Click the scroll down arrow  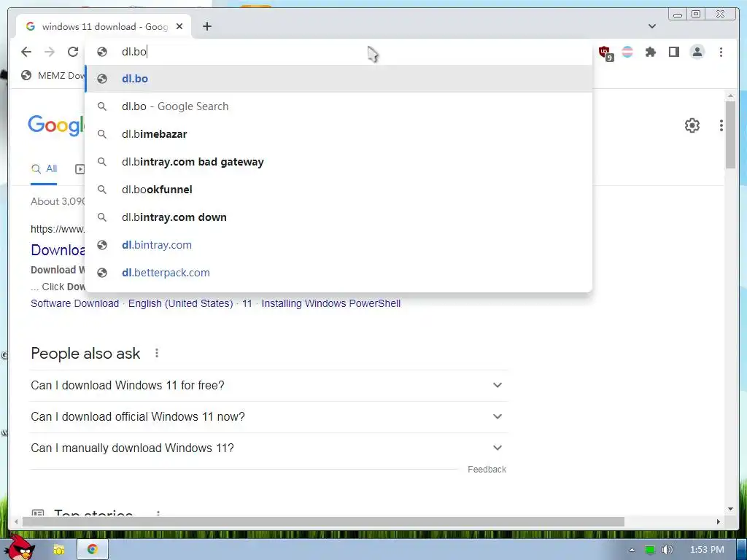730,509
